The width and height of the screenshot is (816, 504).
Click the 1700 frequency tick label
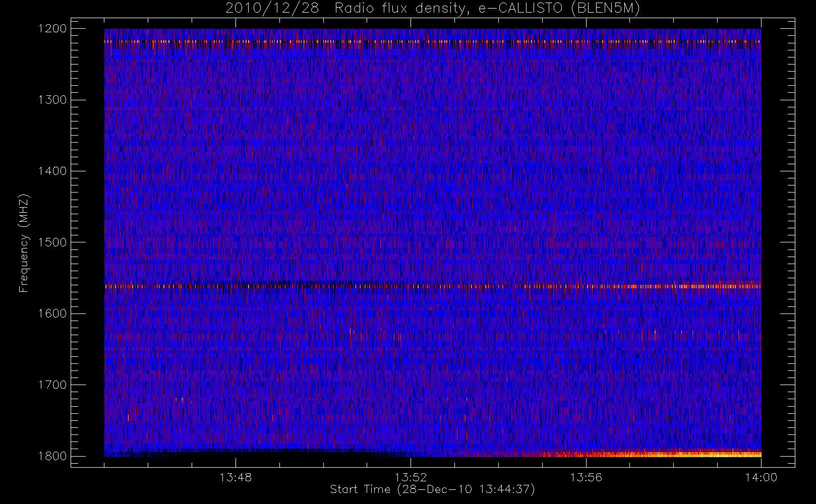coord(52,385)
